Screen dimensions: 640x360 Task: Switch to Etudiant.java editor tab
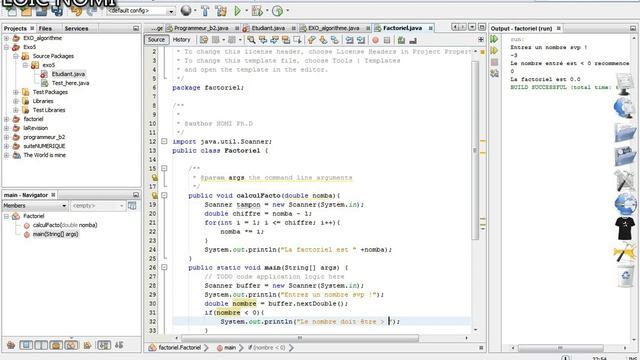point(268,28)
